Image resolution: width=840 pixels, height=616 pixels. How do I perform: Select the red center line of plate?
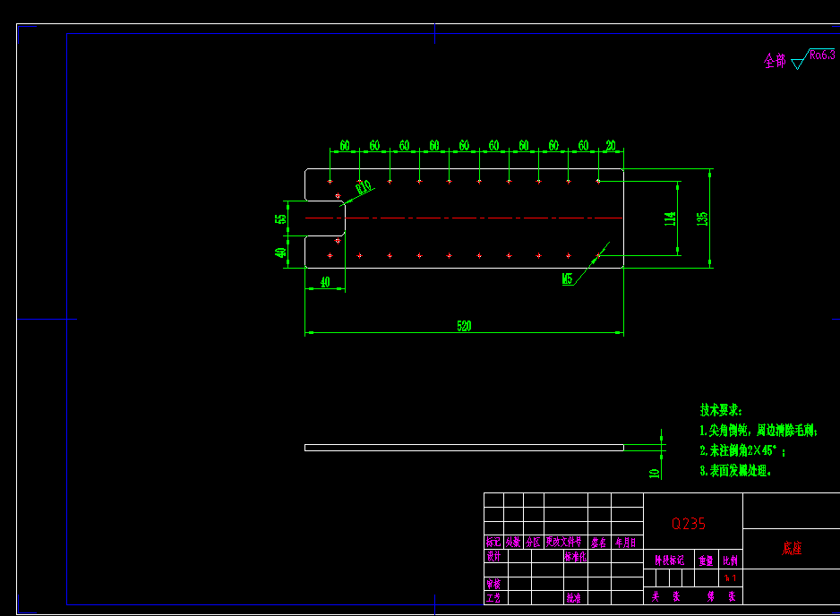[464, 218]
